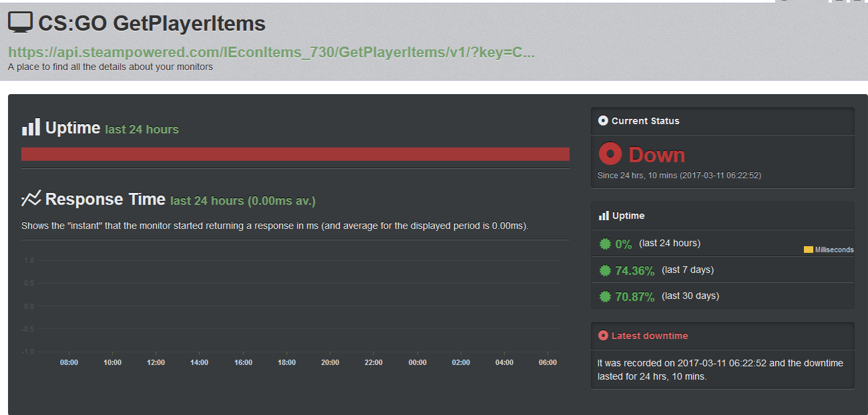The image size is (868, 415).
Task: Click the green badge next to 74.36%
Action: pyautogui.click(x=605, y=270)
